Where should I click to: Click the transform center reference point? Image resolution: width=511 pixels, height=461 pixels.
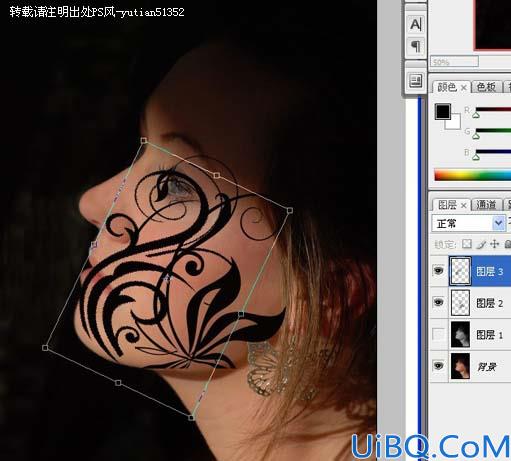[x=167, y=278]
